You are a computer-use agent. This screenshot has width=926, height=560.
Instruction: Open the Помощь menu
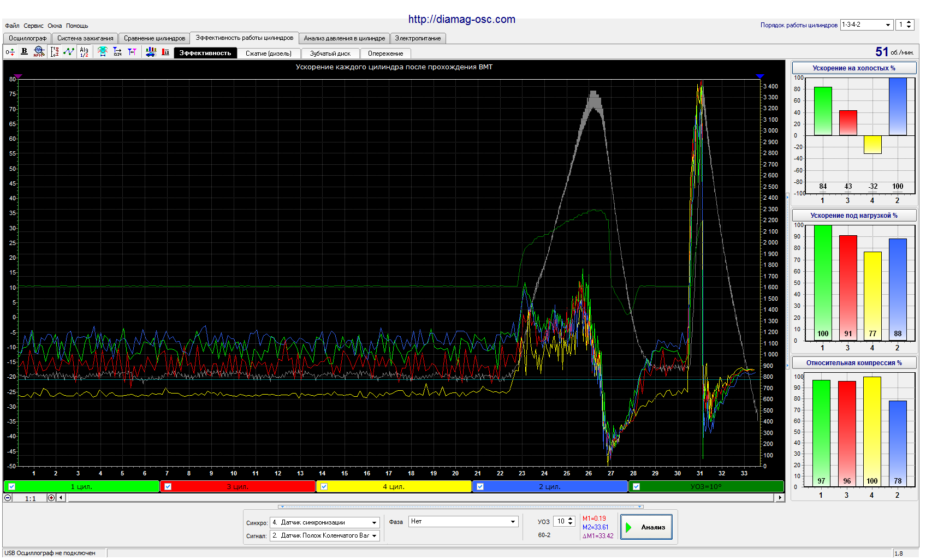77,26
